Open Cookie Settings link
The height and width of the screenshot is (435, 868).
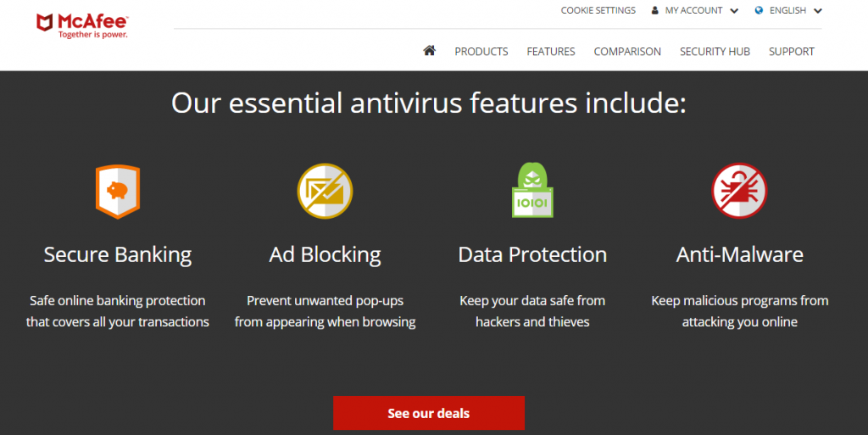click(x=598, y=10)
